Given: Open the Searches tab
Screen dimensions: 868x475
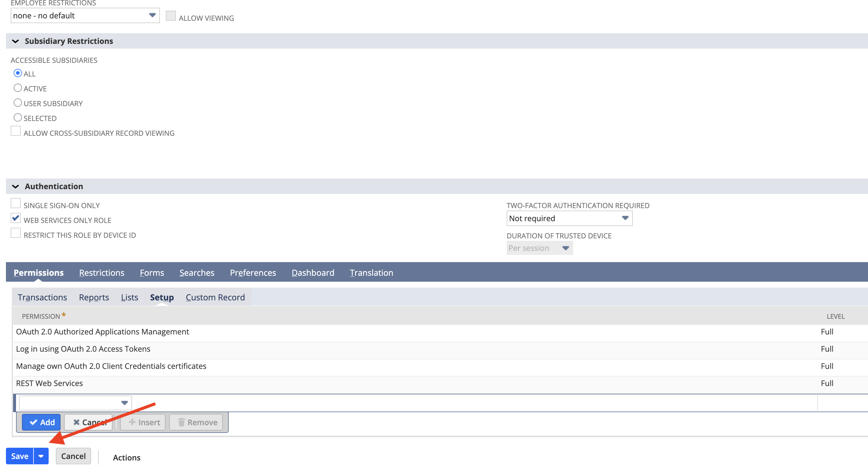Looking at the screenshot, I should [x=197, y=272].
